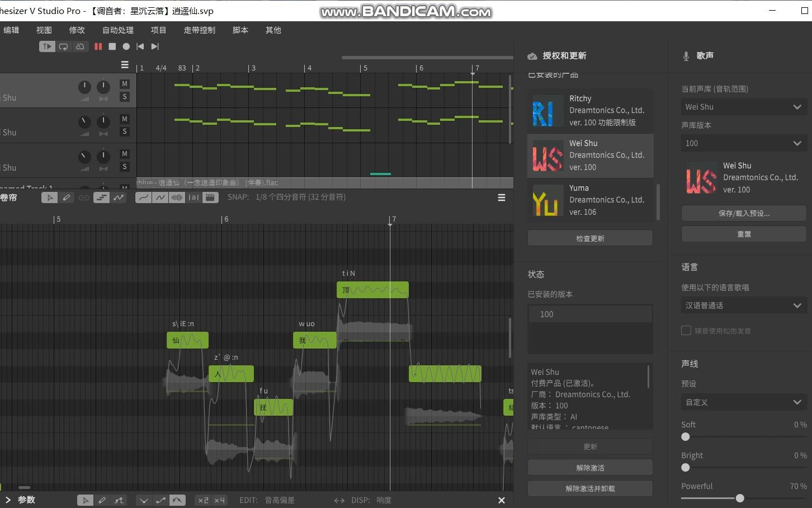Solo the first Wei Shu track
The width and height of the screenshot is (812, 508).
125,97
